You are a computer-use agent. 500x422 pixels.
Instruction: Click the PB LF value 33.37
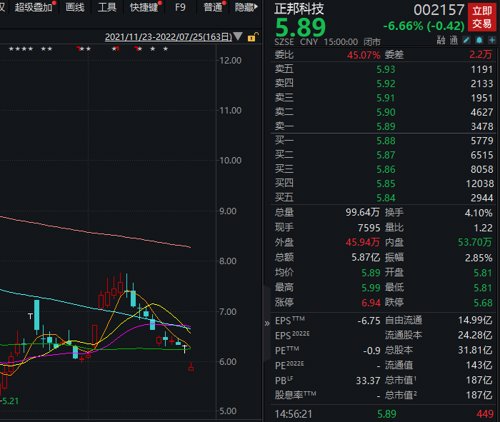[368, 381]
